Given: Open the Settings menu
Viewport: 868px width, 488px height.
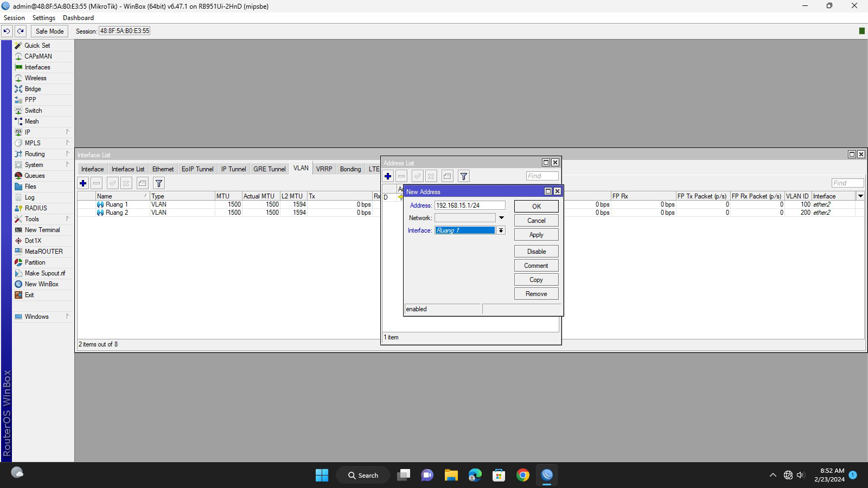Looking at the screenshot, I should 44,18.
